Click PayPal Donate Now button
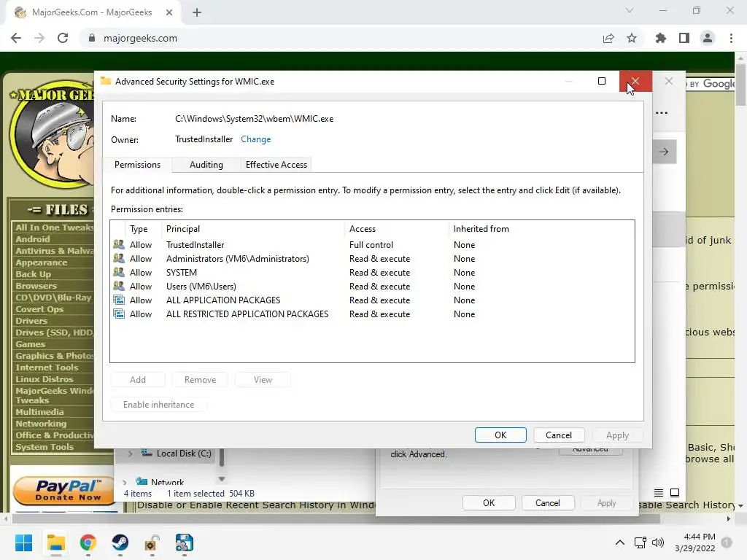The height and width of the screenshot is (560, 747). tap(64, 490)
